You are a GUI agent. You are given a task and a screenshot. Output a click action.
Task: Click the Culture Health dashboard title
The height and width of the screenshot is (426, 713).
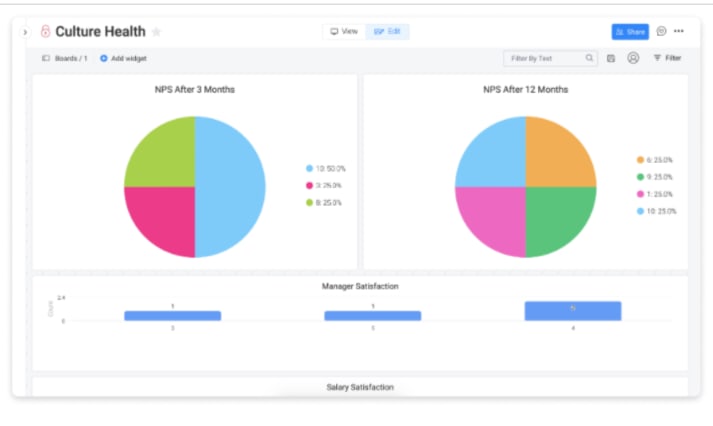tap(100, 31)
